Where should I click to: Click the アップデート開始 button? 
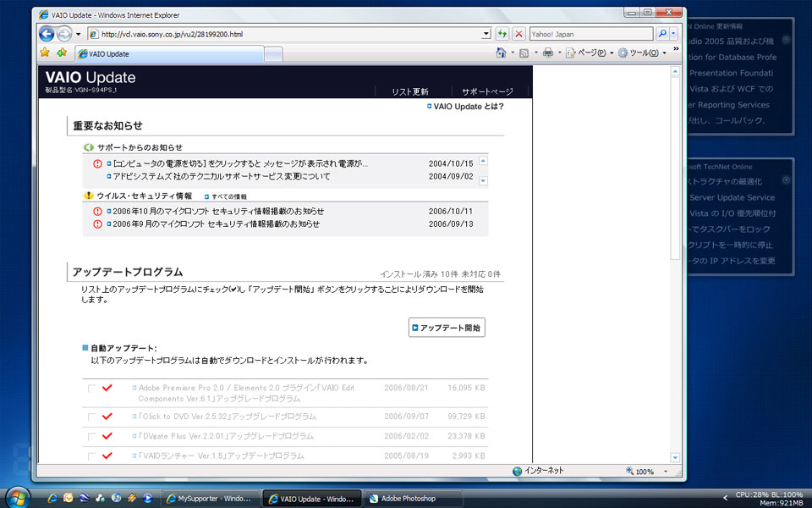(x=447, y=328)
